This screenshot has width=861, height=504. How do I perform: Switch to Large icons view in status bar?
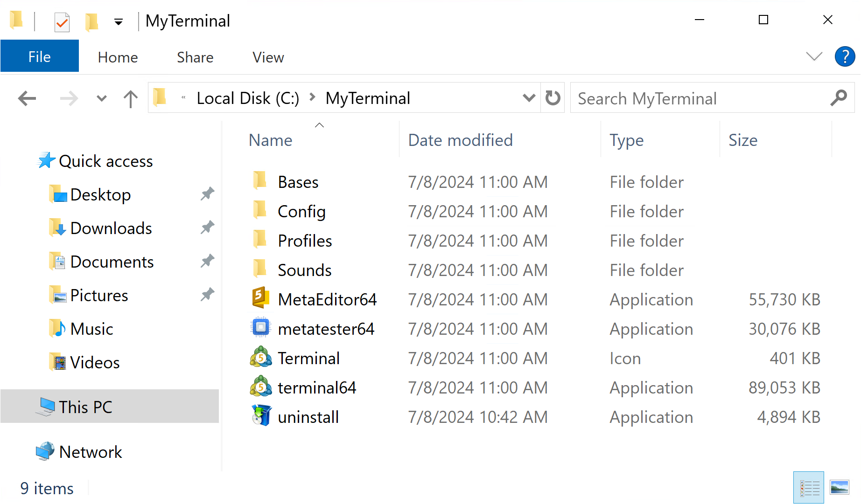click(x=840, y=488)
